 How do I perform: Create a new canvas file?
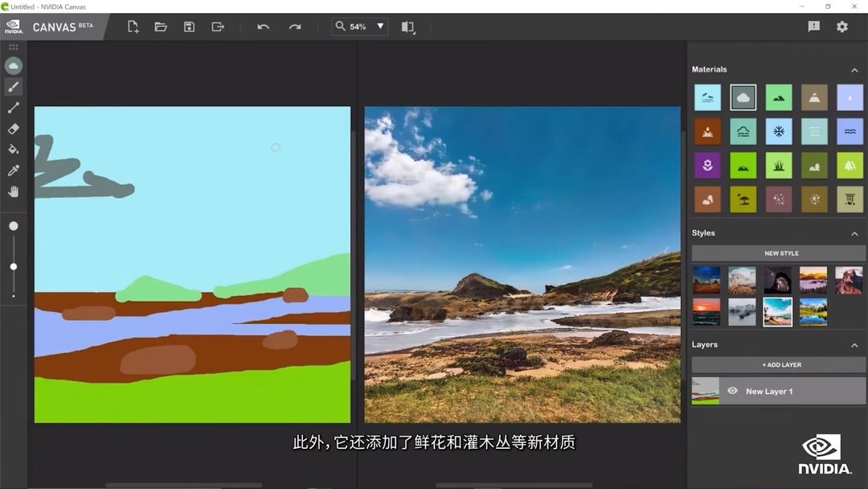tap(133, 27)
